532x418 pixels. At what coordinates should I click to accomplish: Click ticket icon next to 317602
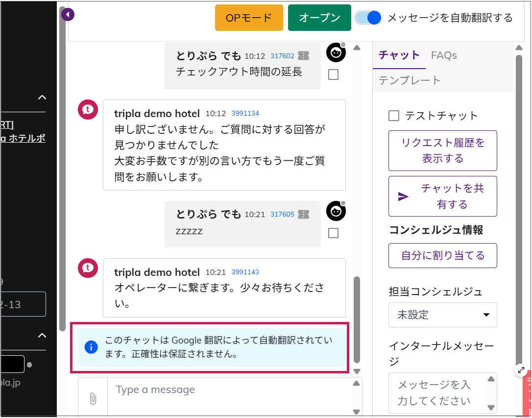pos(304,56)
